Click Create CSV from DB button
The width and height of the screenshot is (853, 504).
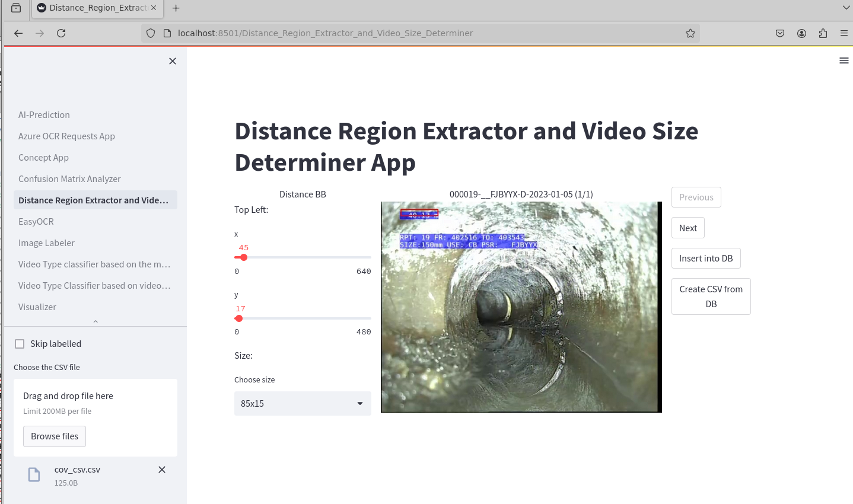711,296
